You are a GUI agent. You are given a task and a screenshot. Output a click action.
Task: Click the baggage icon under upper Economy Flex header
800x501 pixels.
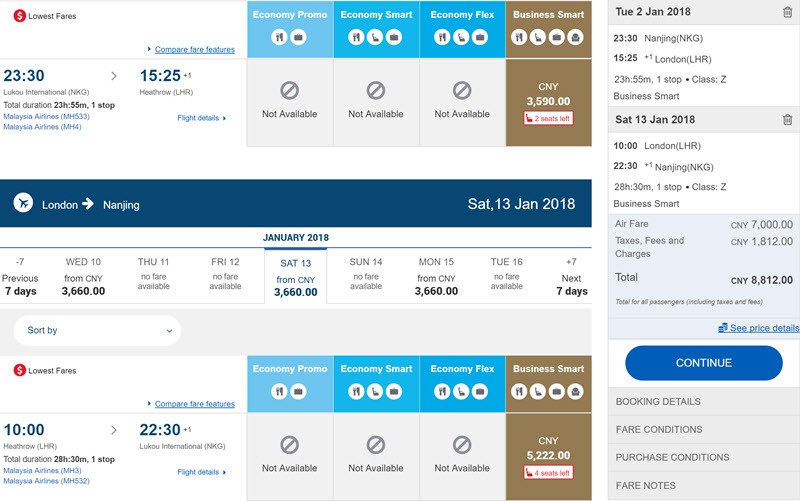pos(480,37)
